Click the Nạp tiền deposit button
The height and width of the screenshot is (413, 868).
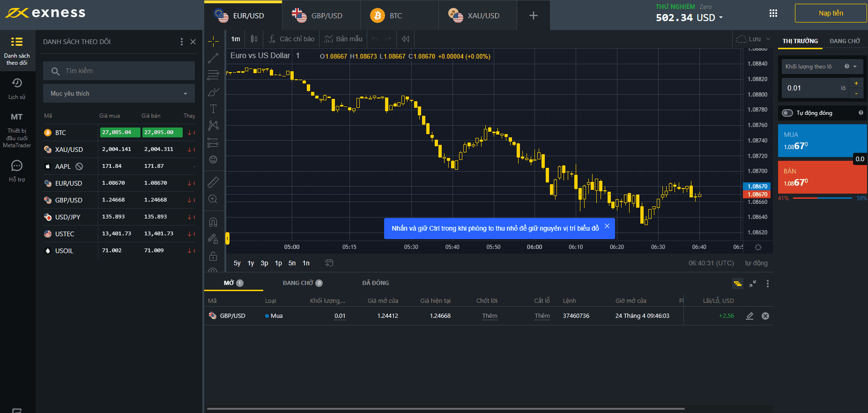coord(831,13)
